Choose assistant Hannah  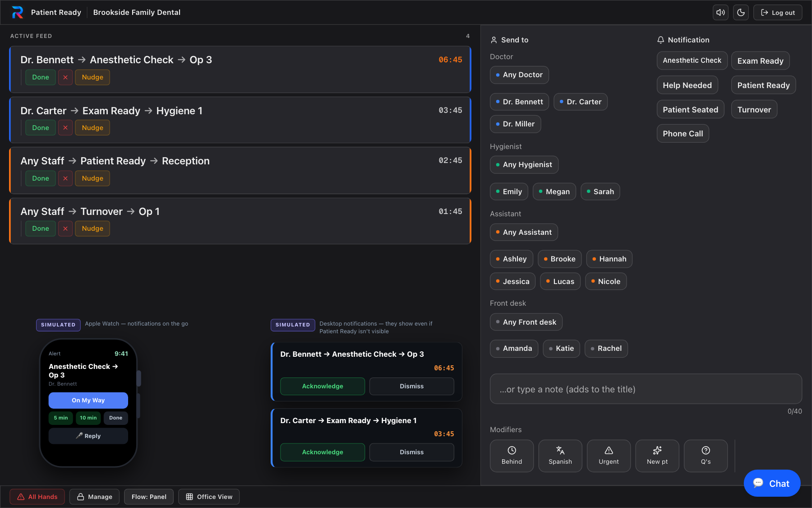(609, 259)
